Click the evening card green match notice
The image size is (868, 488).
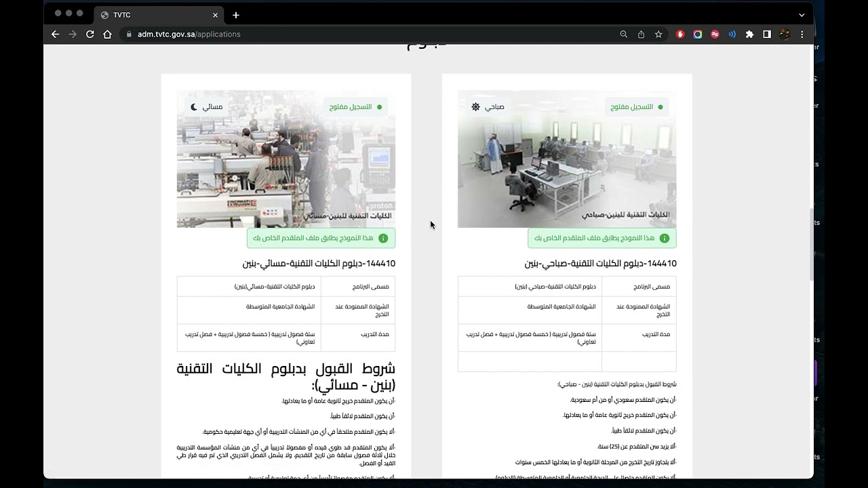[321, 238]
